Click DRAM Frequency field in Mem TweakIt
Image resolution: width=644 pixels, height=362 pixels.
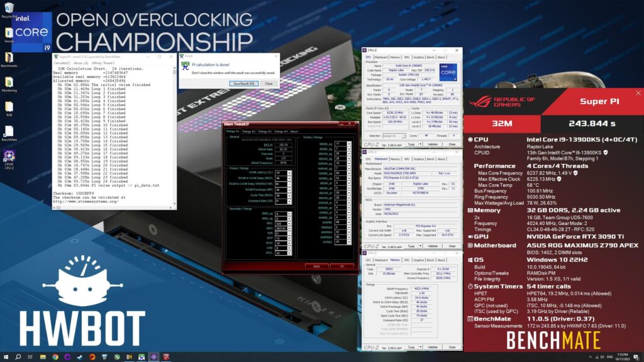(284, 163)
